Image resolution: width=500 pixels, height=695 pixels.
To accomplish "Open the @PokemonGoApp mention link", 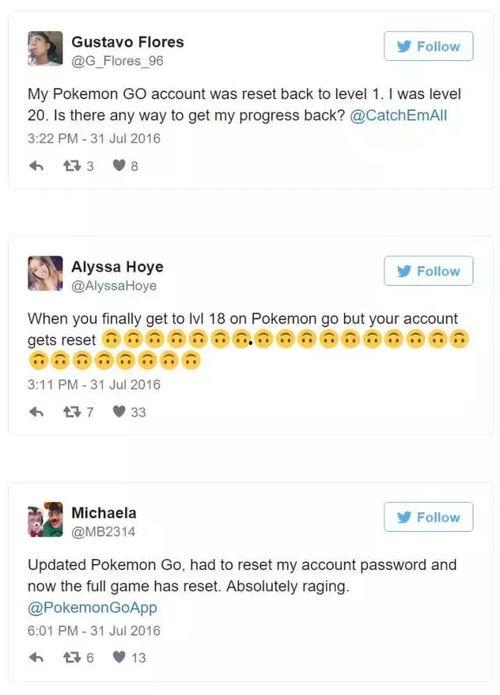I will point(92,607).
